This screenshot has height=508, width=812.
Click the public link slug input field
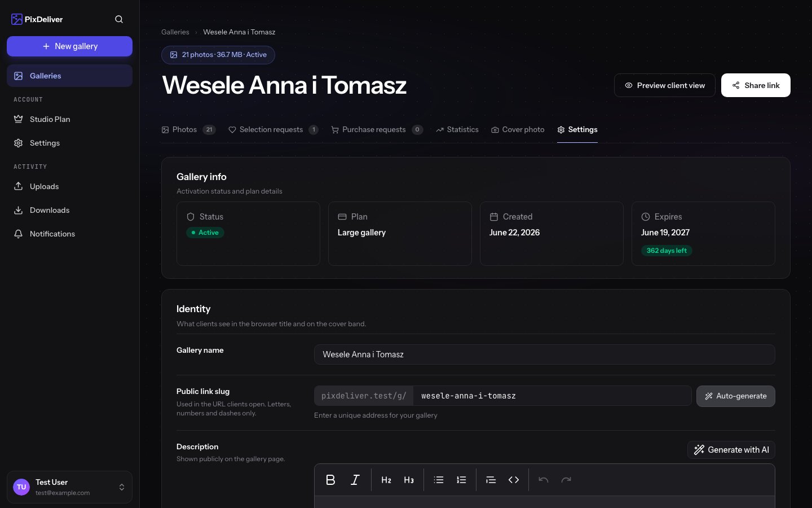[x=553, y=396]
